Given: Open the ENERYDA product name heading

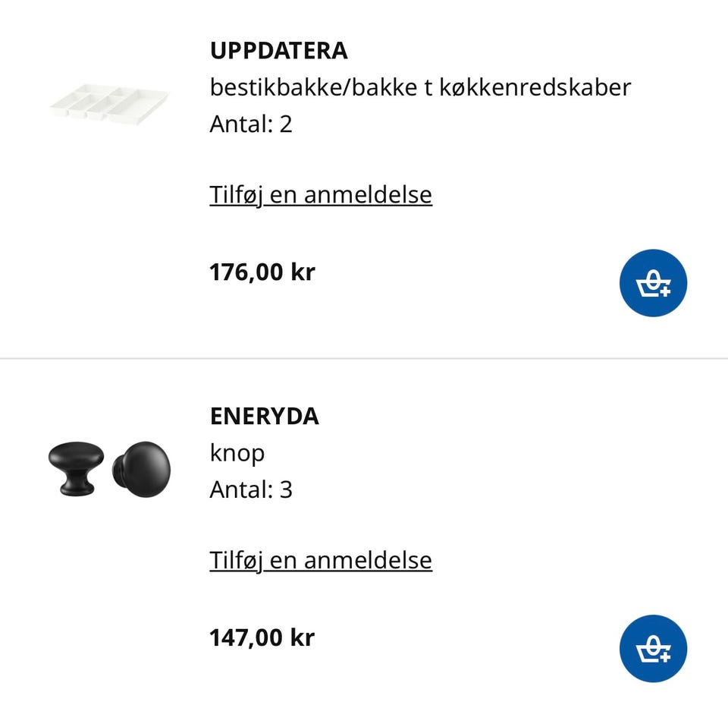Looking at the screenshot, I should click(x=265, y=417).
